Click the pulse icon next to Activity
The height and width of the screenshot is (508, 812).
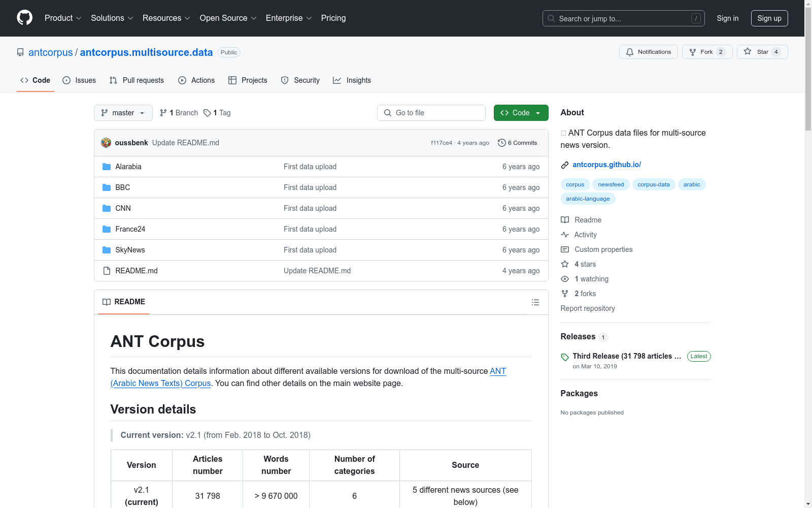pyautogui.click(x=565, y=235)
